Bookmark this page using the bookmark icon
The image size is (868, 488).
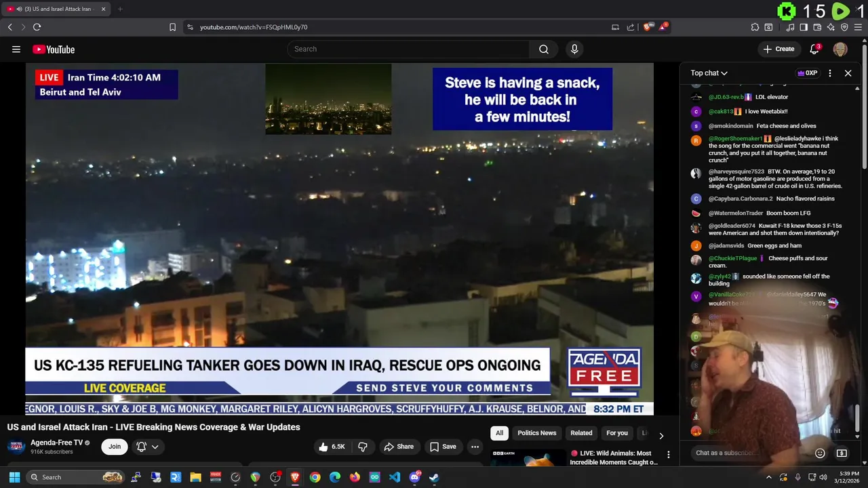(172, 27)
